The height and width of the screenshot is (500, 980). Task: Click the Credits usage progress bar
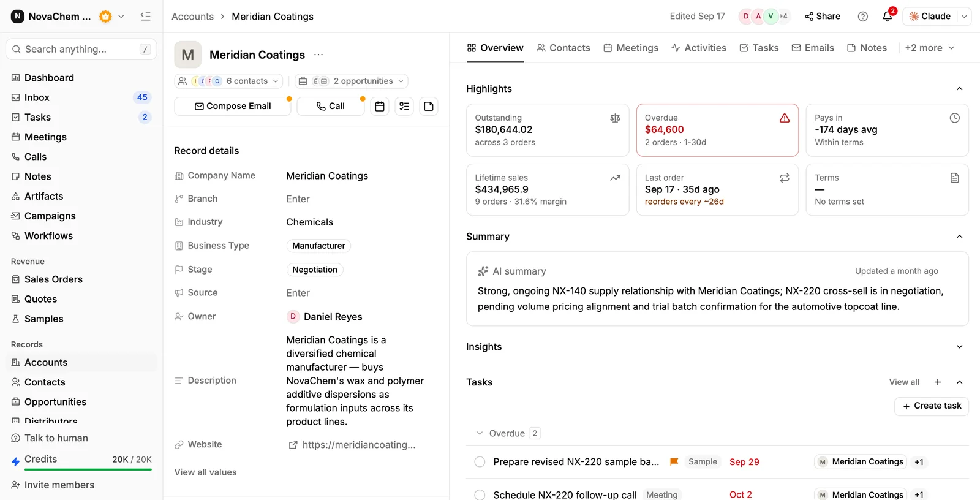(88, 469)
